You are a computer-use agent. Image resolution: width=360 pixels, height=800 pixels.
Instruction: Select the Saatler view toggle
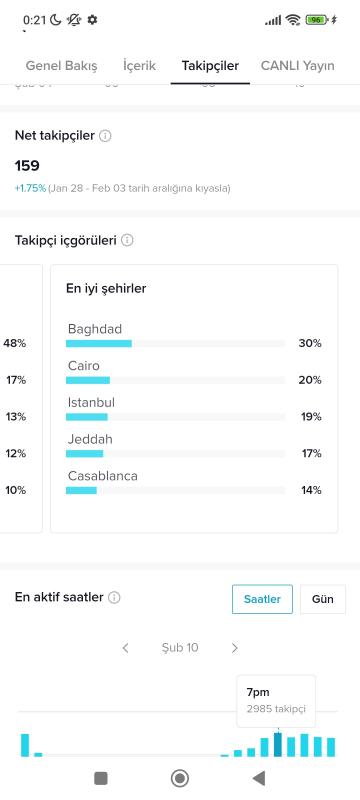(262, 599)
